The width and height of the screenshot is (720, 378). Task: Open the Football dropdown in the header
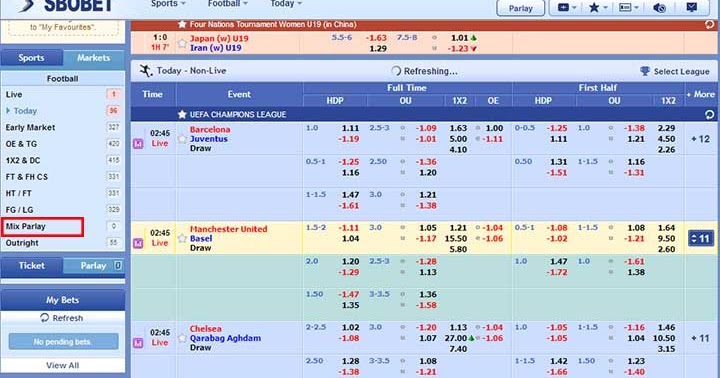tap(228, 4)
